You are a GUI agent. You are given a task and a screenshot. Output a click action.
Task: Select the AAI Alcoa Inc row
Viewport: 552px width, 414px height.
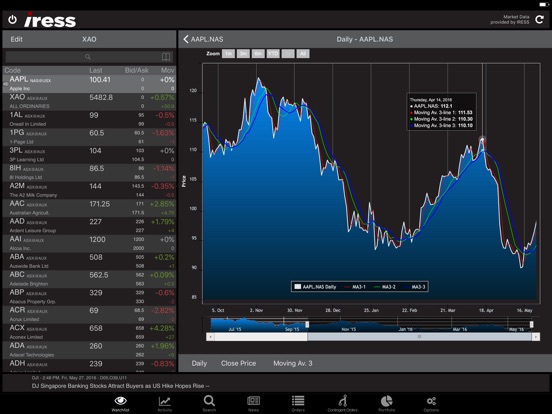pyautogui.click(x=89, y=244)
